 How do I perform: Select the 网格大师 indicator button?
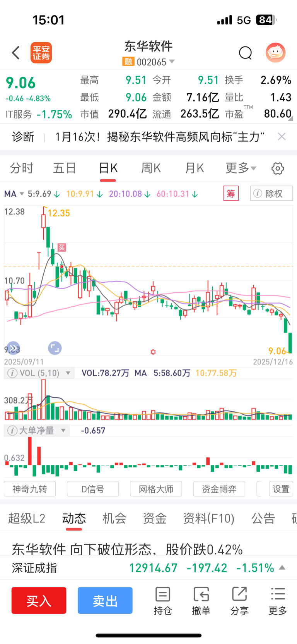tap(156, 489)
